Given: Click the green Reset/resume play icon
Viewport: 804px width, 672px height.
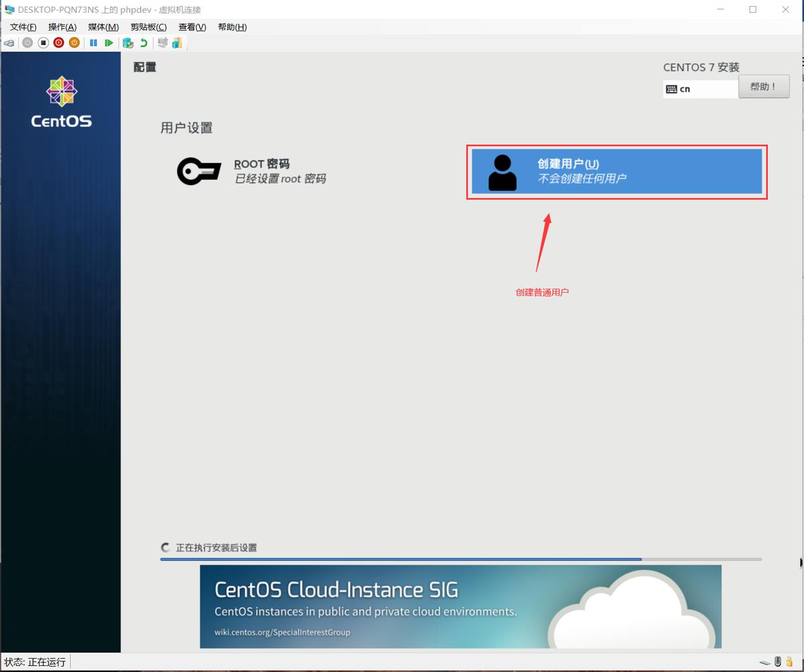Looking at the screenshot, I should click(x=109, y=43).
